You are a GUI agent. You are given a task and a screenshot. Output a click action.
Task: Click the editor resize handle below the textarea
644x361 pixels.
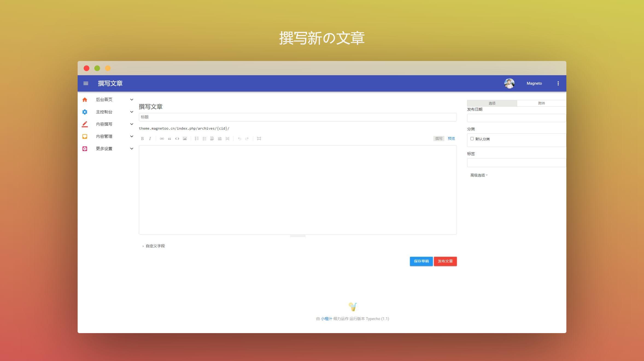[x=298, y=236]
